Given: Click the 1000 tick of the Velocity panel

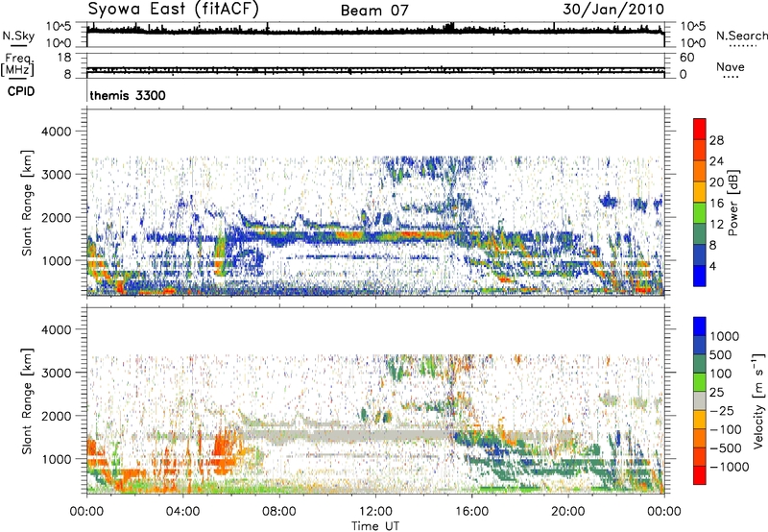Looking at the screenshot, I should (x=57, y=459).
